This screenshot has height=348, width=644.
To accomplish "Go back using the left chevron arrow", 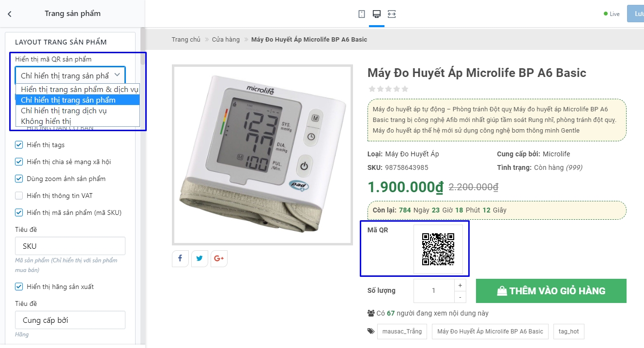I will click(10, 14).
